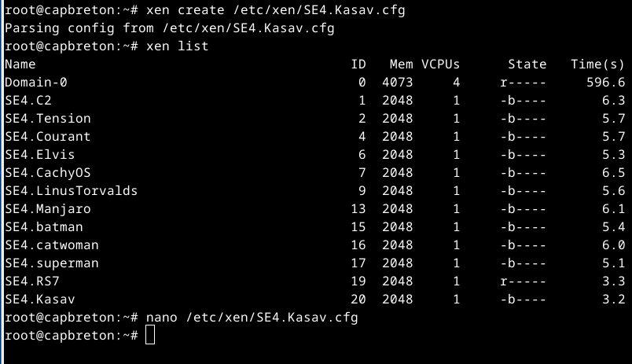Click the State column header
The width and height of the screenshot is (632, 364).
point(526,64)
